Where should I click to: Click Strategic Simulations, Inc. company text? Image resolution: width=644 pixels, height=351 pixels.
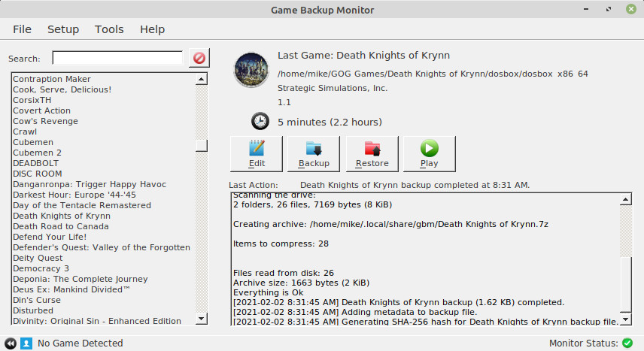(x=333, y=88)
